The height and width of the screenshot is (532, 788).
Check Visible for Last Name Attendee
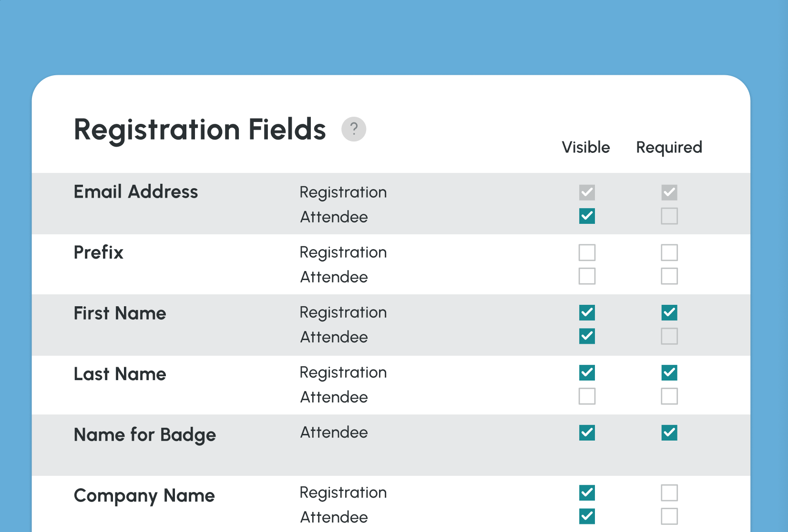[x=587, y=396]
